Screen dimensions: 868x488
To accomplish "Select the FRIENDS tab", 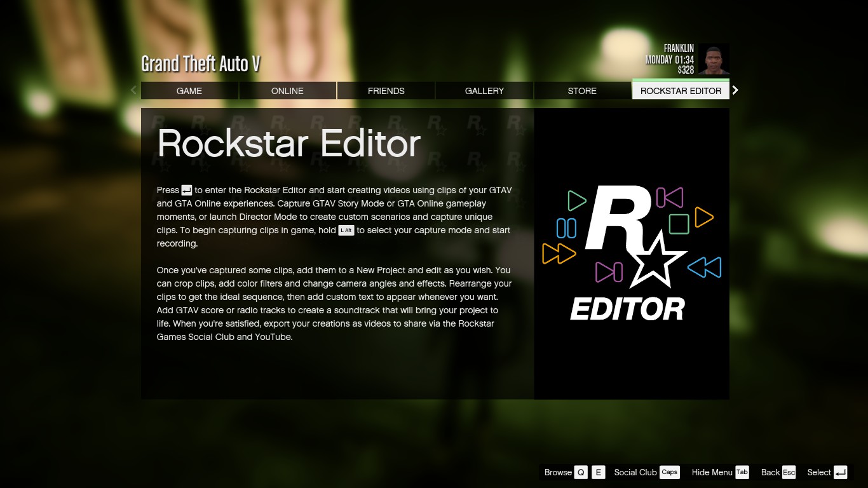I will click(x=386, y=91).
